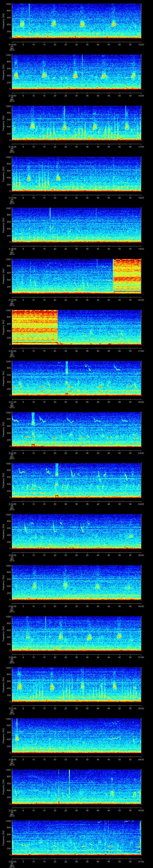Image resolution: width=153 pixels, height=868 pixels.
Task: Click the 22:00 end time label
Action: point(141,402)
